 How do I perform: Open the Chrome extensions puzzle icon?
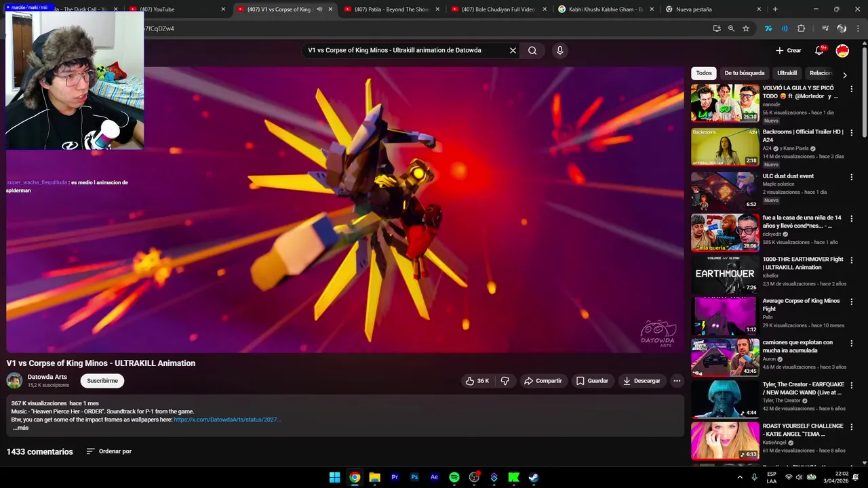tap(802, 28)
